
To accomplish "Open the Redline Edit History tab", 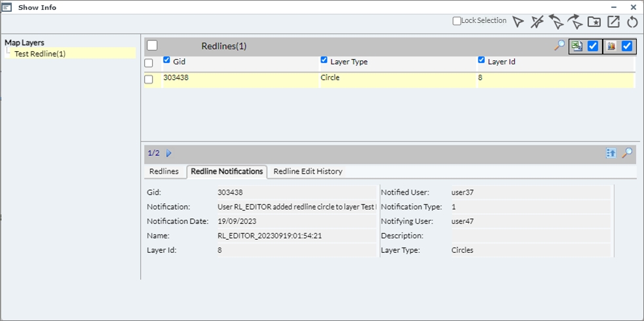I will (308, 172).
